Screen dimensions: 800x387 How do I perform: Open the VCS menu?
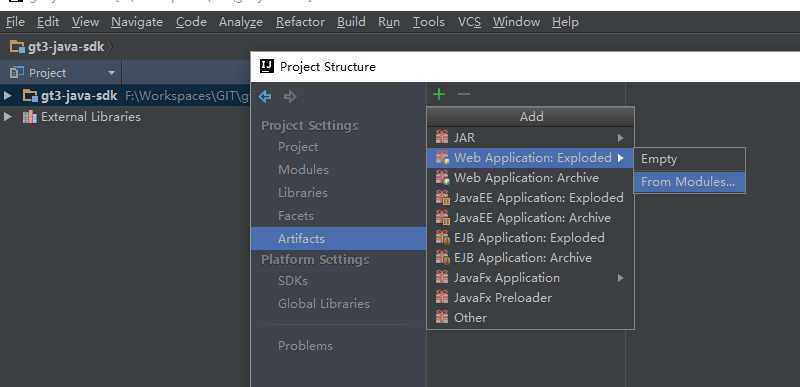pyautogui.click(x=469, y=22)
